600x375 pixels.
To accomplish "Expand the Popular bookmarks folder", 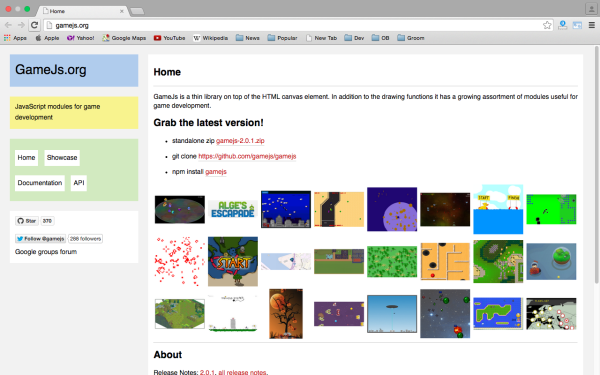I will click(282, 38).
